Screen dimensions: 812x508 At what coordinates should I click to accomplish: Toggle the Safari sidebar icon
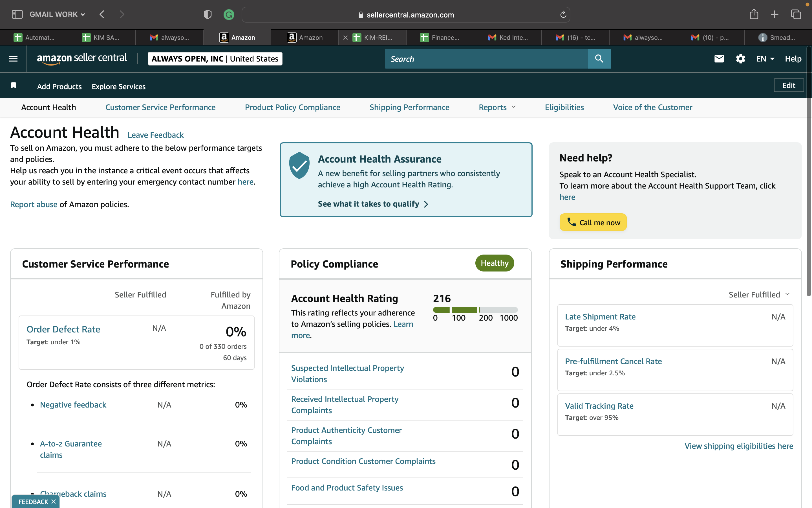tap(17, 14)
